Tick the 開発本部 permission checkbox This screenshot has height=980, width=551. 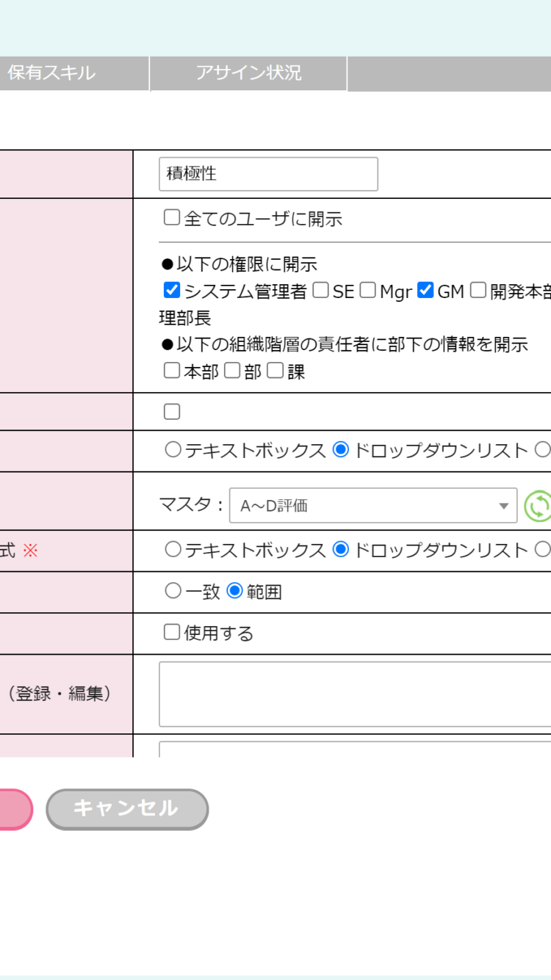coord(478,291)
